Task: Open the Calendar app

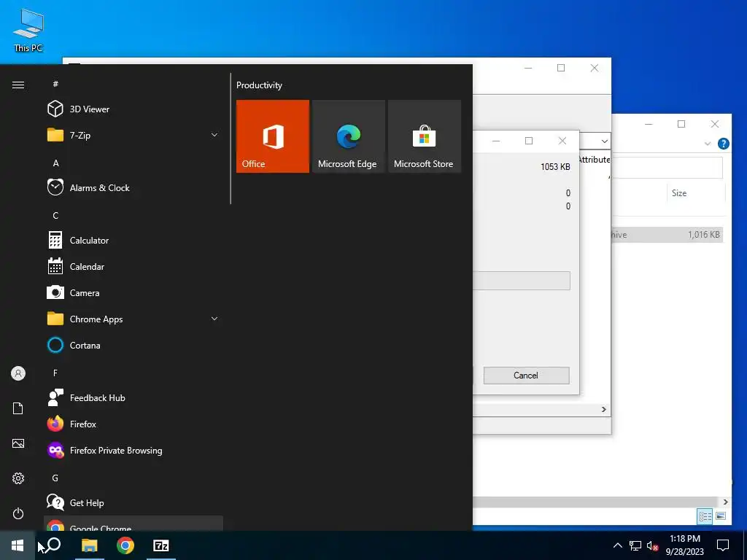Action: (x=133, y=267)
